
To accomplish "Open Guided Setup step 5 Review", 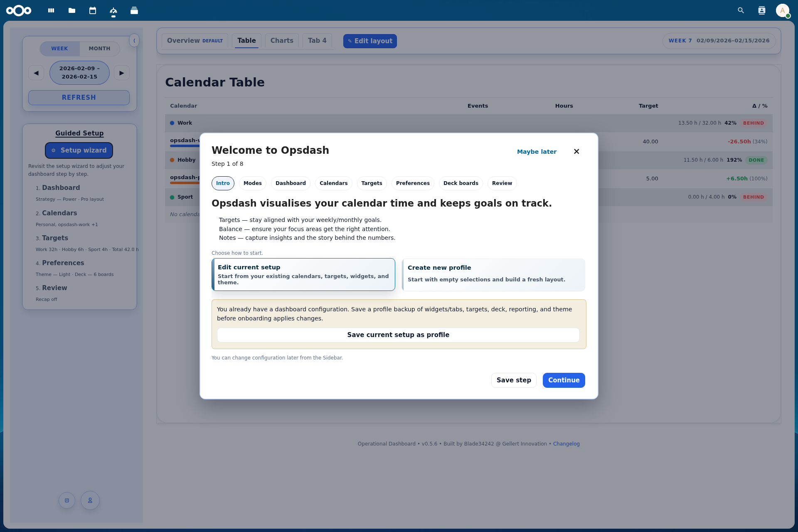I will coord(54,288).
